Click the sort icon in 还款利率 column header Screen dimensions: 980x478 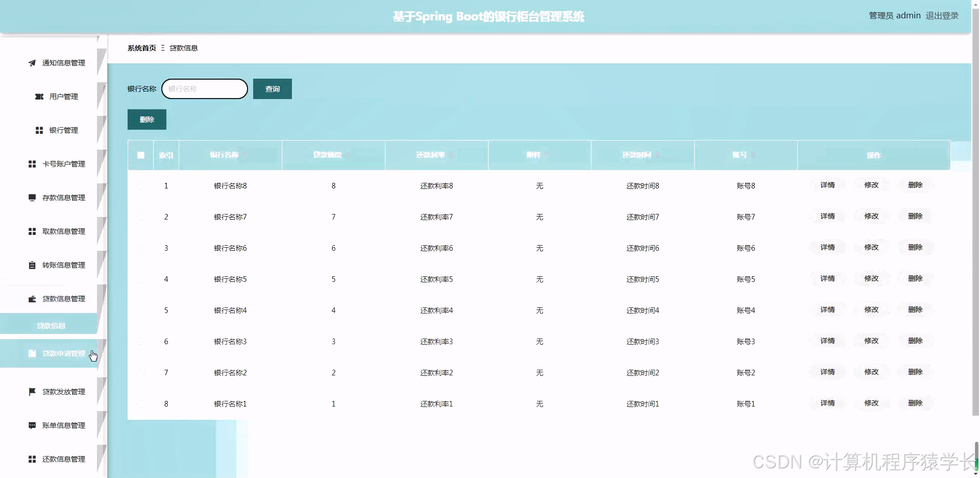pyautogui.click(x=451, y=155)
